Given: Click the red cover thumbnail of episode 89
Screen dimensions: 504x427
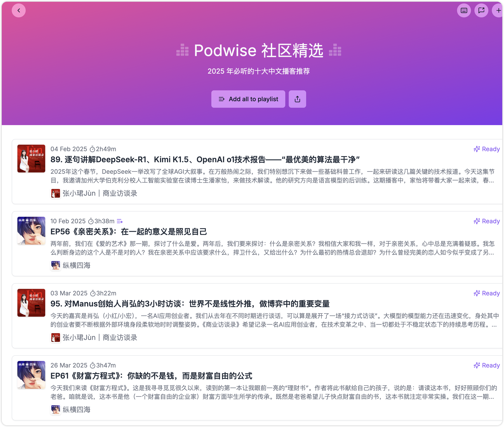Looking at the screenshot, I should 31,159.
